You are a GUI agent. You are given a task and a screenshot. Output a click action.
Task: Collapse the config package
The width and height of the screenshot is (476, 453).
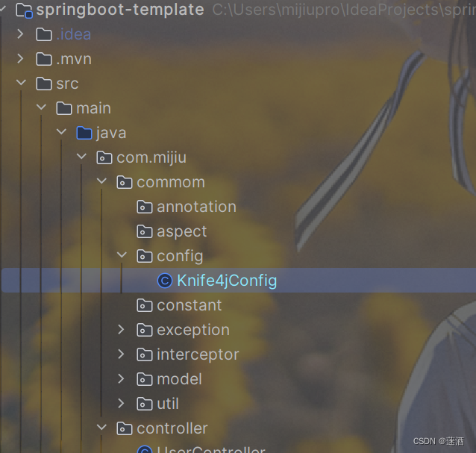click(122, 255)
